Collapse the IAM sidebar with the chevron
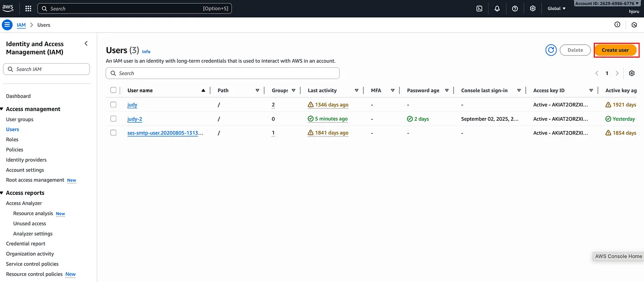 click(x=86, y=43)
